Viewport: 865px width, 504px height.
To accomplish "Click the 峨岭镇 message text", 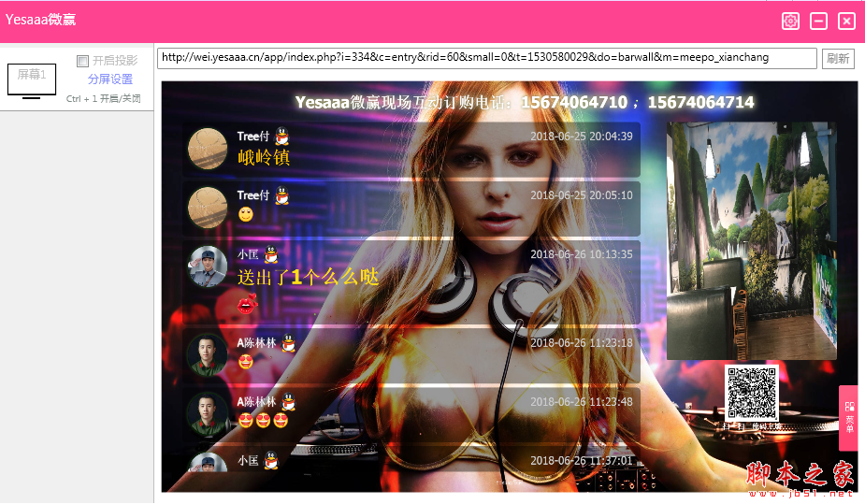I will tap(264, 158).
